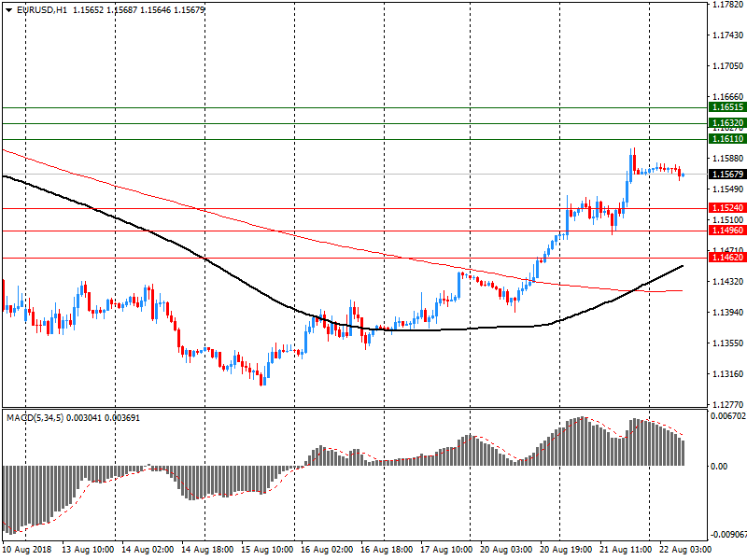Click the 10 Aug 2018 time axis label
The image size is (747, 560).
click(27, 550)
